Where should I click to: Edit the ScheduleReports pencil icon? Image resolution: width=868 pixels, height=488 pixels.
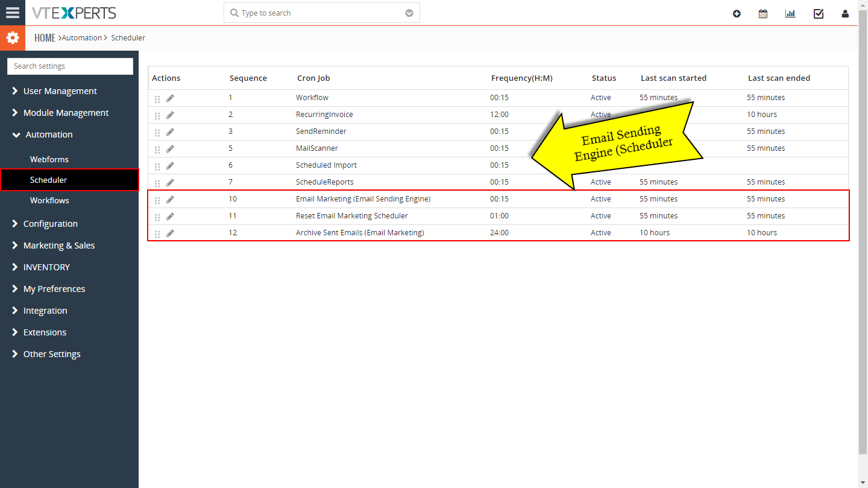pos(170,183)
